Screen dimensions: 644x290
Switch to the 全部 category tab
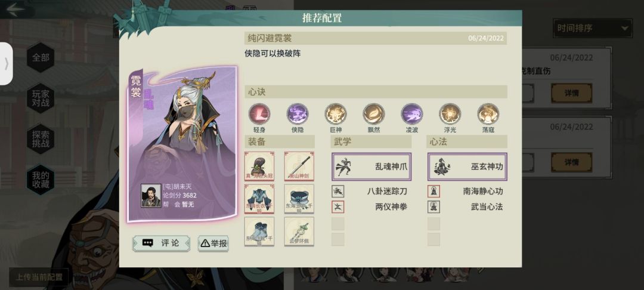(41, 57)
